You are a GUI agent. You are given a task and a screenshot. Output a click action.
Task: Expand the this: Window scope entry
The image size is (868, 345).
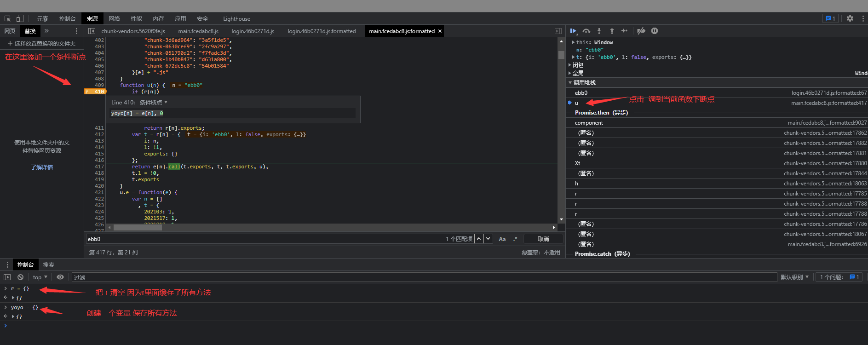tap(573, 42)
